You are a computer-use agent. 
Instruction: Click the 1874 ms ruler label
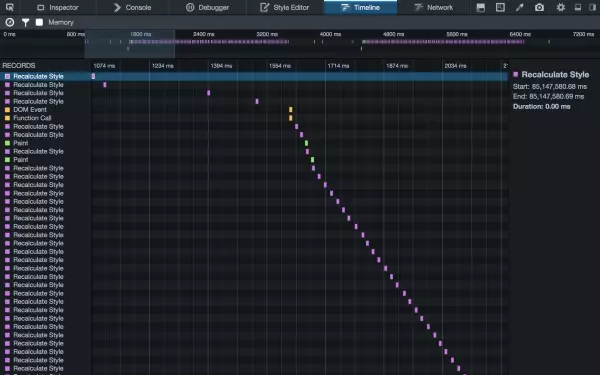(x=397, y=66)
